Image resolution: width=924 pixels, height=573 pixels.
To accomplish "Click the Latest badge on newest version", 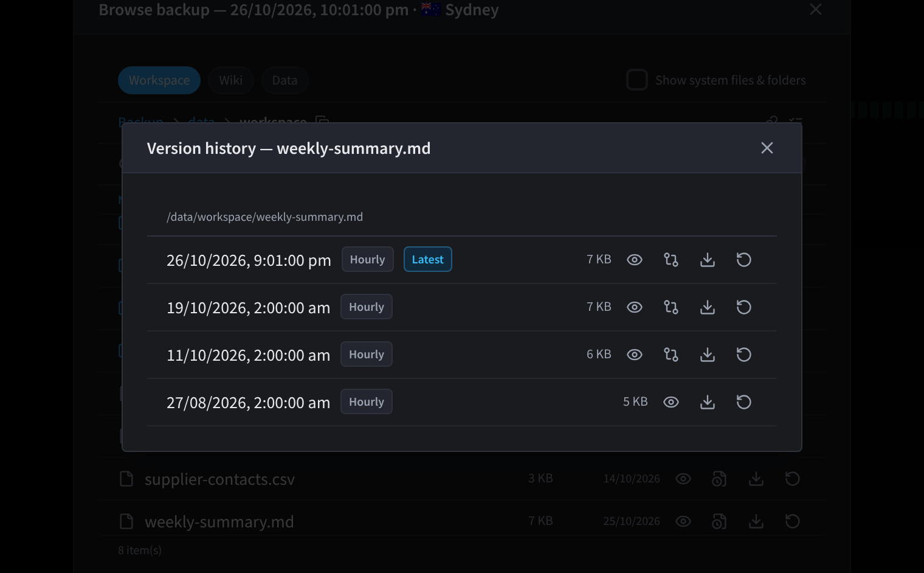I will pyautogui.click(x=428, y=259).
